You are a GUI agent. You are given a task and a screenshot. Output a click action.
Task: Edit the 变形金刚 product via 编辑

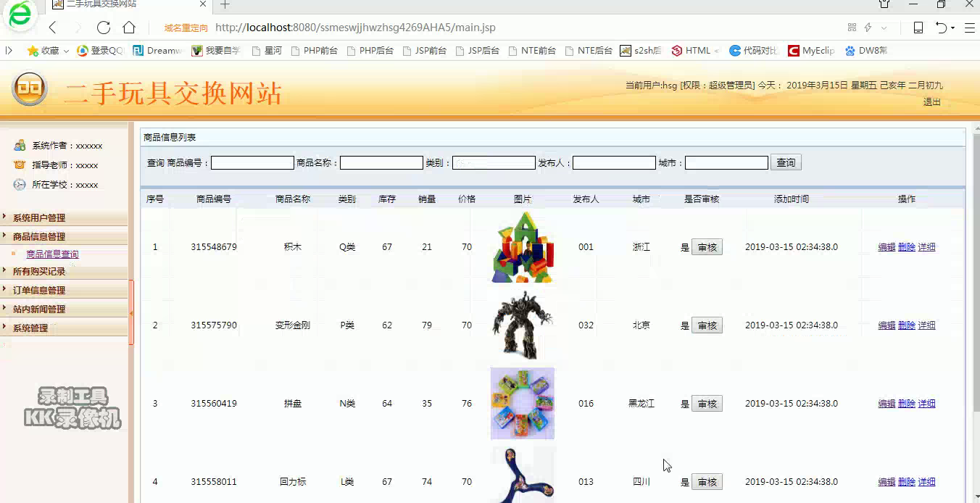pyautogui.click(x=886, y=325)
